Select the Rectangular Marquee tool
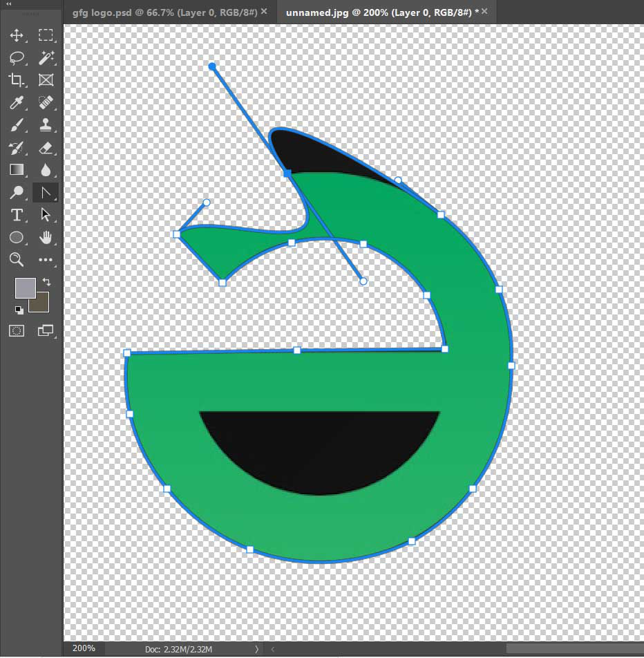The image size is (644, 658). point(46,35)
